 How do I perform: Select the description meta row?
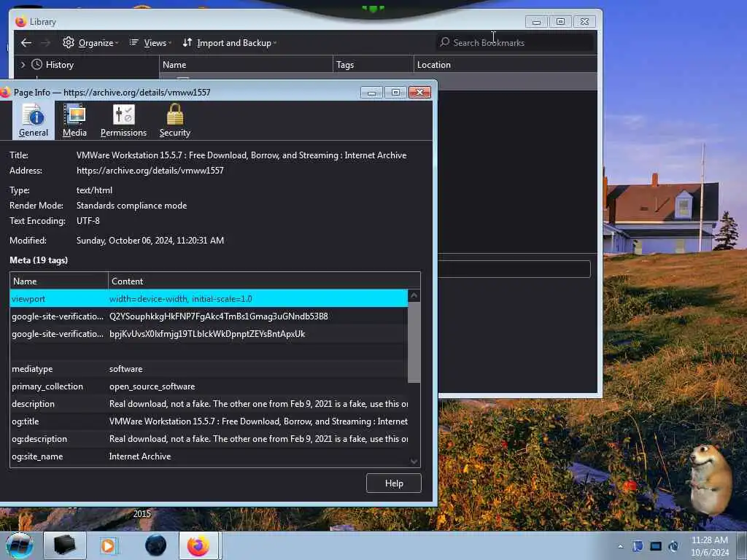pos(209,404)
